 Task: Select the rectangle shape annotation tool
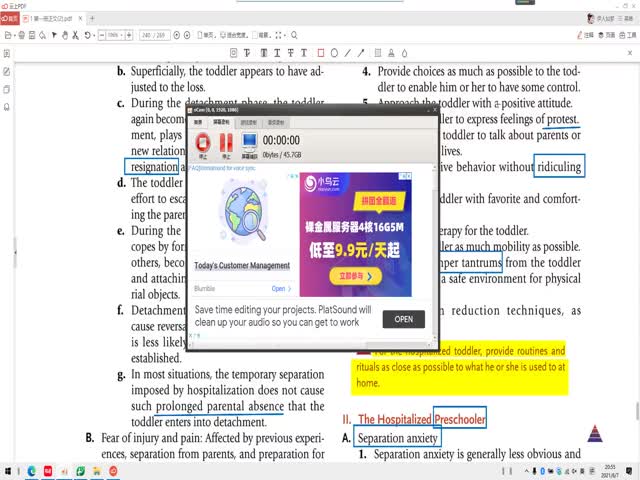coord(320,53)
